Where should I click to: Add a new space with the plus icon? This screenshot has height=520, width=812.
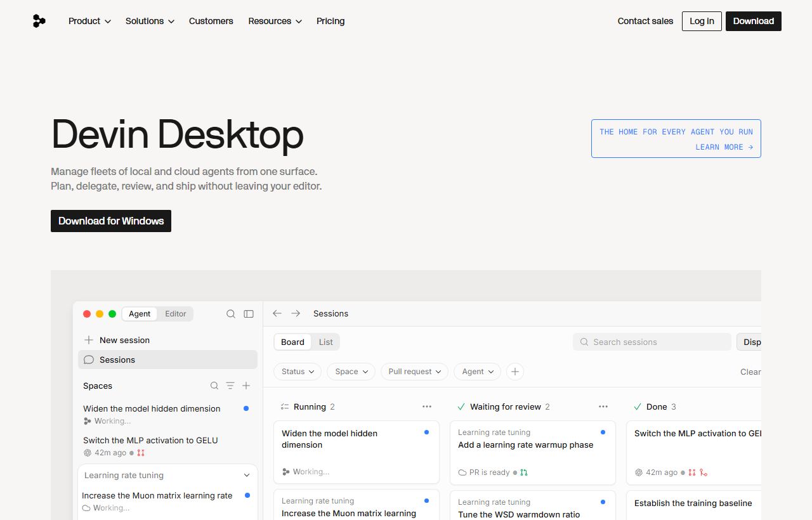tap(246, 386)
